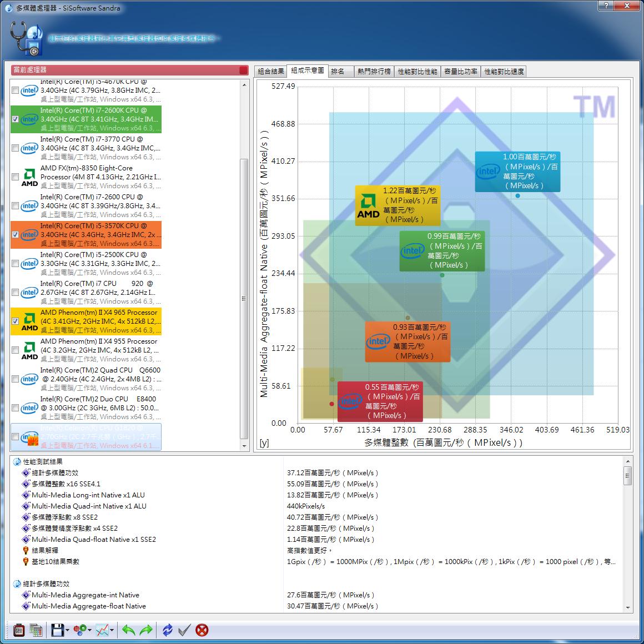Click the floppy disk save icon
644x644 pixels.
[x=58, y=630]
